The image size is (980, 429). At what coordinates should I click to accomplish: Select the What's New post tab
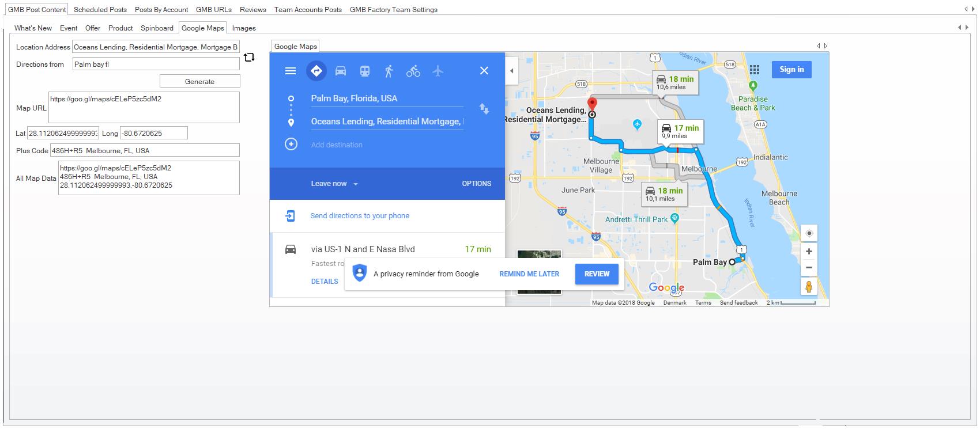[33, 28]
